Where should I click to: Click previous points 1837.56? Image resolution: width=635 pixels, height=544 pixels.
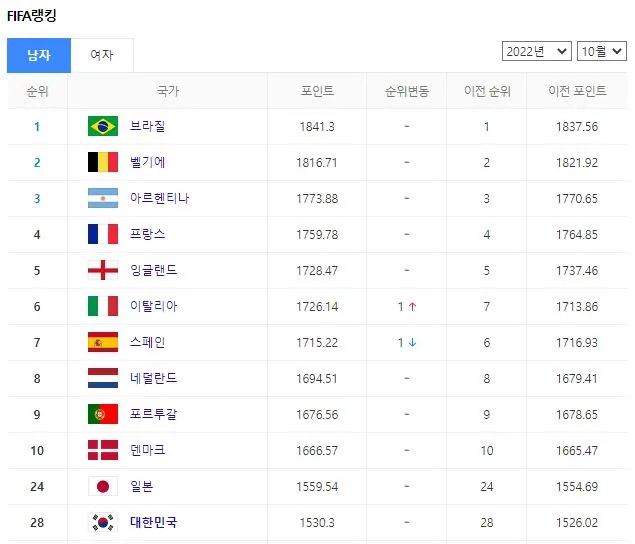coord(577,127)
